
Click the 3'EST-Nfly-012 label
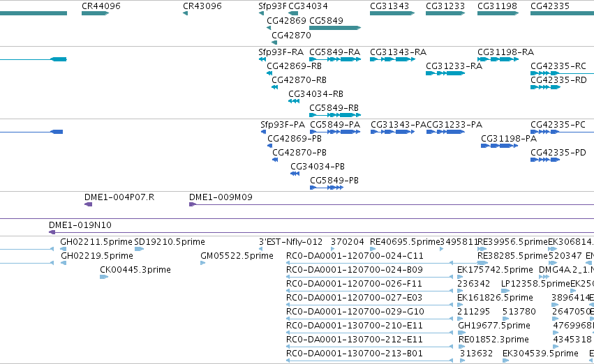(290, 242)
